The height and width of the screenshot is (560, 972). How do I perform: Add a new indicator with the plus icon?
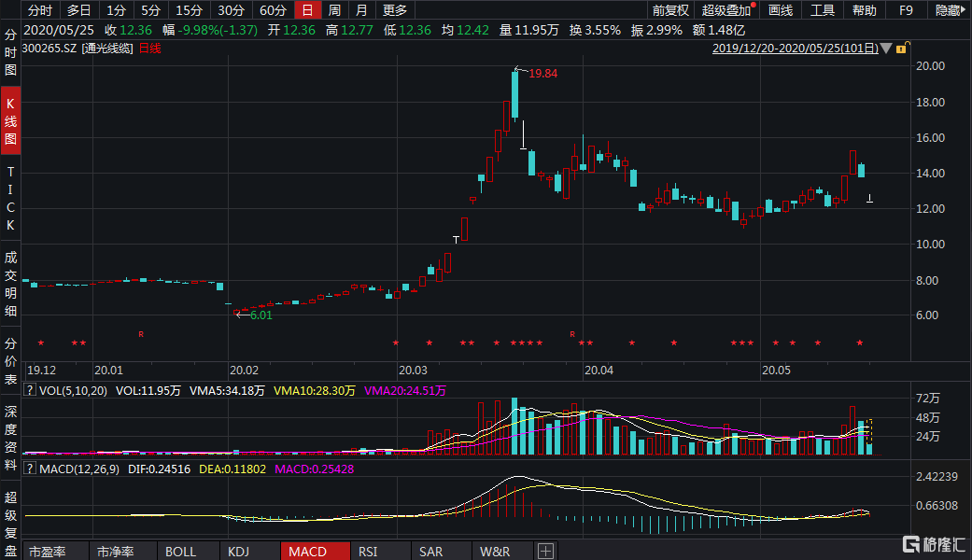(545, 551)
